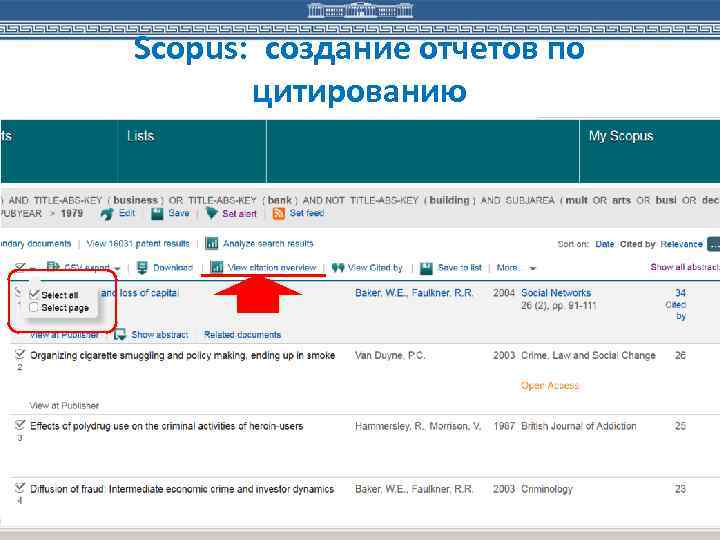The width and height of the screenshot is (720, 540).
Task: Open the 34 cited by count link
Action: tap(681, 292)
